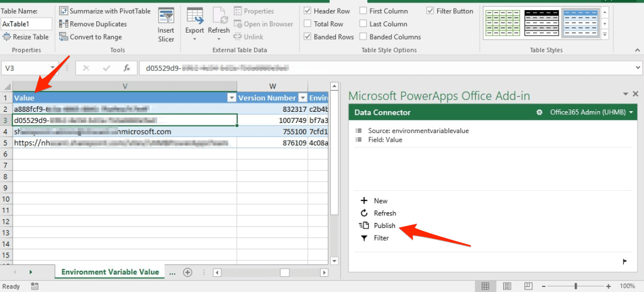Open Data Connector settings gear
Viewport: 644px width, 292px height.
540,112
